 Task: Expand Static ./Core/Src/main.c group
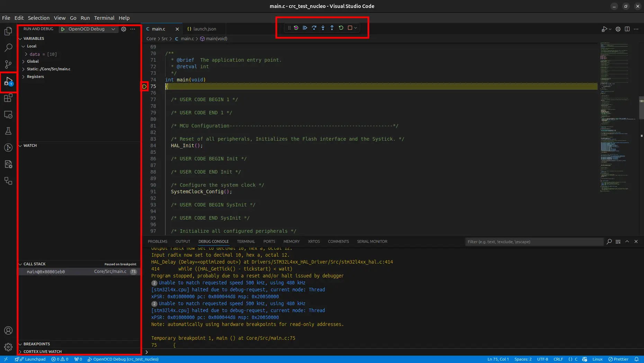[23, 69]
